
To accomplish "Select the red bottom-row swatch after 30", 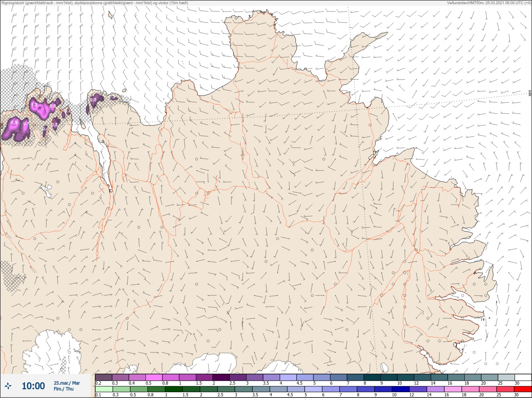I will pyautogui.click(x=523, y=389).
